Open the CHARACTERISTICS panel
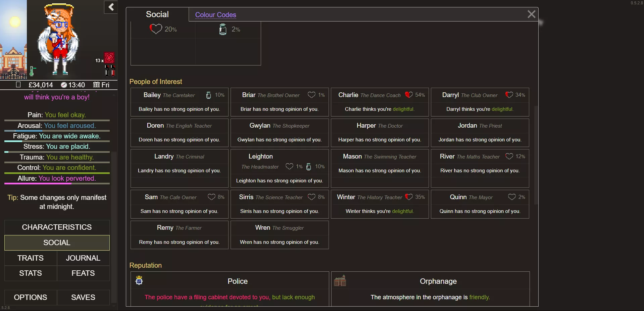The height and width of the screenshot is (311, 644). tap(57, 227)
